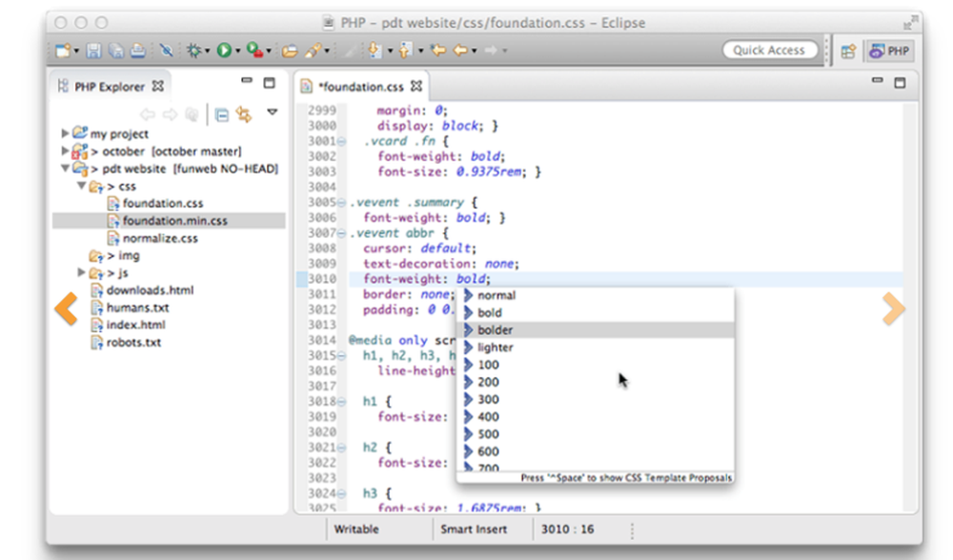Choose 'bold' from the proposal list

click(596, 312)
